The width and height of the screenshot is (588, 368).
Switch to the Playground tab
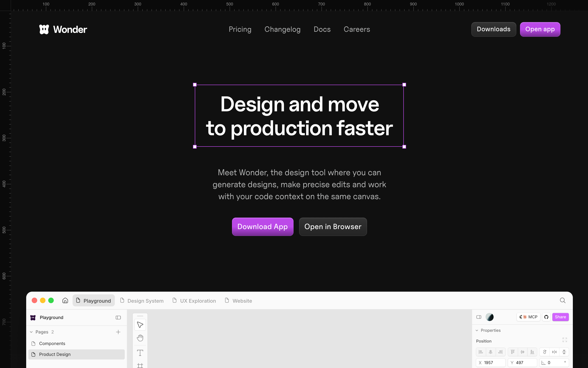pos(93,301)
